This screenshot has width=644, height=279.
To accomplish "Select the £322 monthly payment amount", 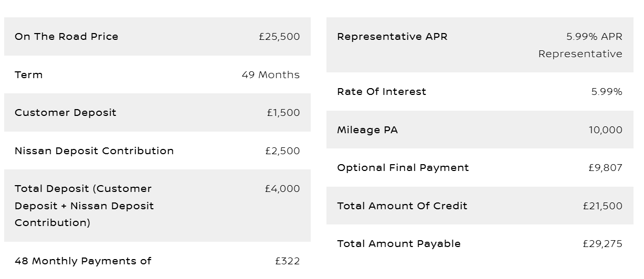I will tap(288, 261).
